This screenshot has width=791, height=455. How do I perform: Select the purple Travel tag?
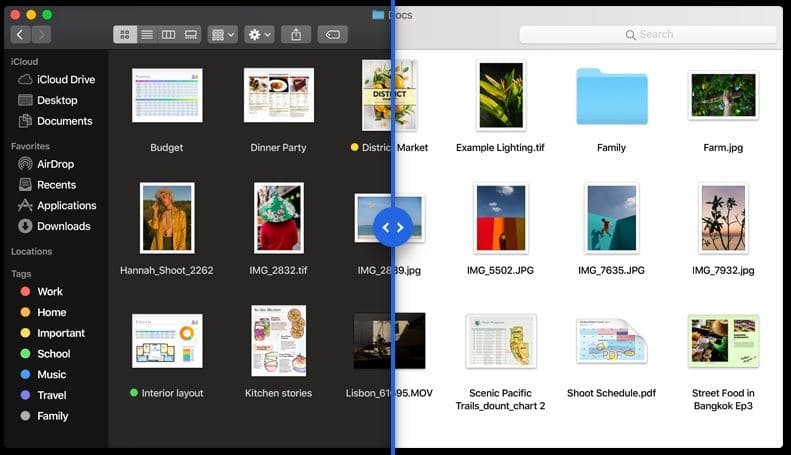43,395
